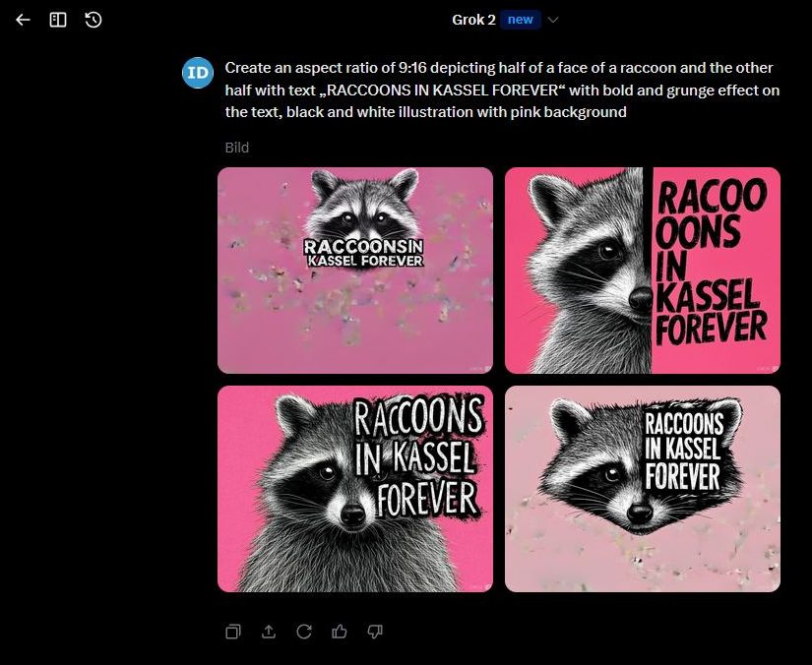
Task: Toggle the sidebar panel icon
Action: tap(58, 20)
